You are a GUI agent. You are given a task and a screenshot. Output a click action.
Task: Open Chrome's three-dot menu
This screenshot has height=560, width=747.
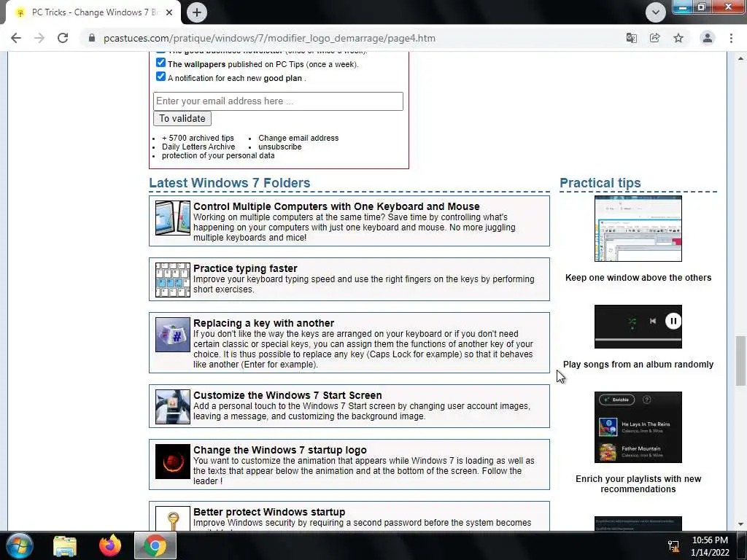(x=731, y=38)
